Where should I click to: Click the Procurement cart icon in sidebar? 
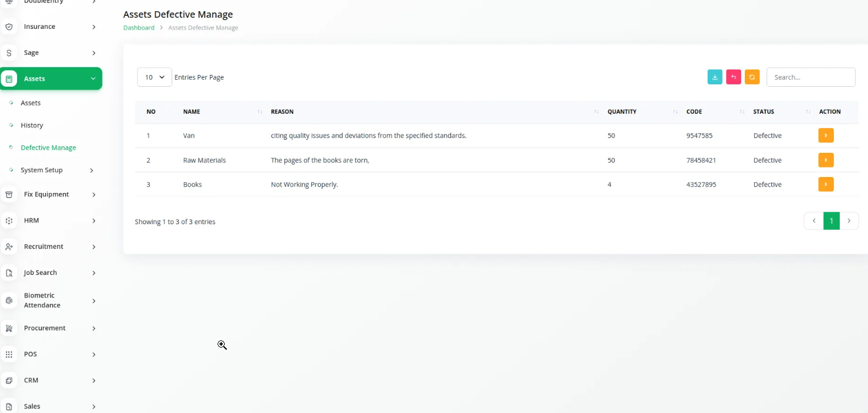click(9, 328)
